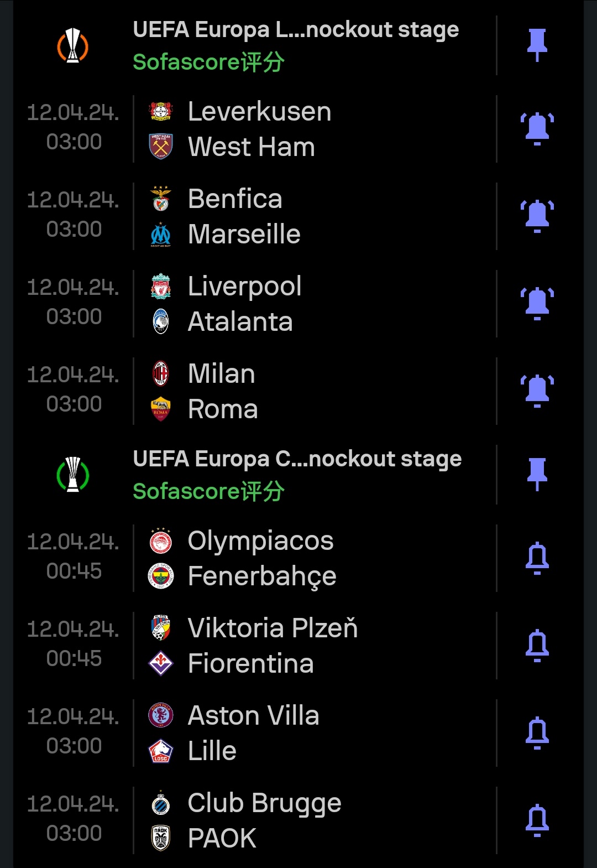
Task: Unpin the UEFA Europa League knockout stage
Action: point(537,45)
